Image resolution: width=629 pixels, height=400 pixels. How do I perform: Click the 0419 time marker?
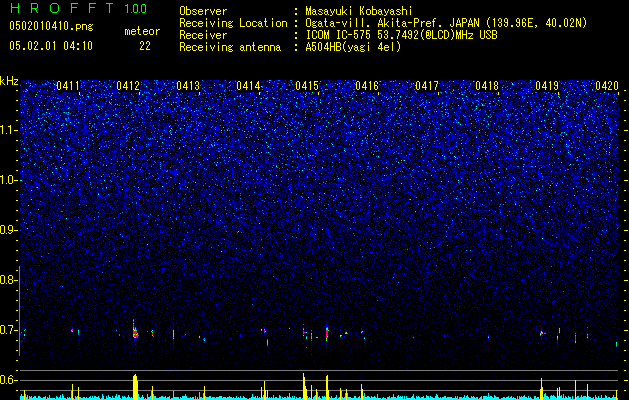click(x=547, y=86)
